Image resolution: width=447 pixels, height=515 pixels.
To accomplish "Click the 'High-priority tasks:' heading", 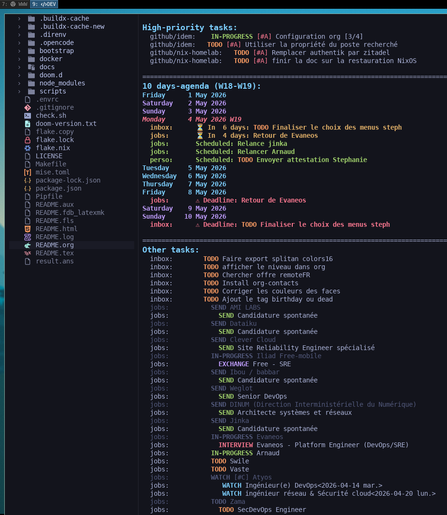I will coord(190,27).
